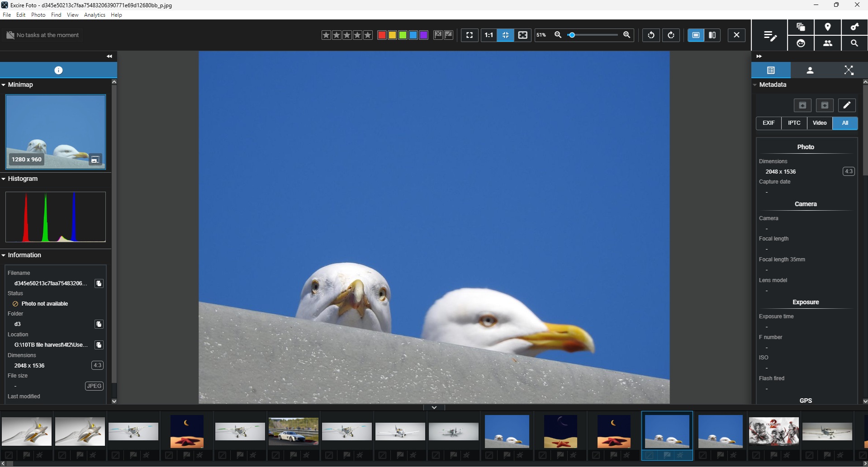Screen dimensions: 868x467
Task: Collapse the Minimap panel
Action: (4, 85)
